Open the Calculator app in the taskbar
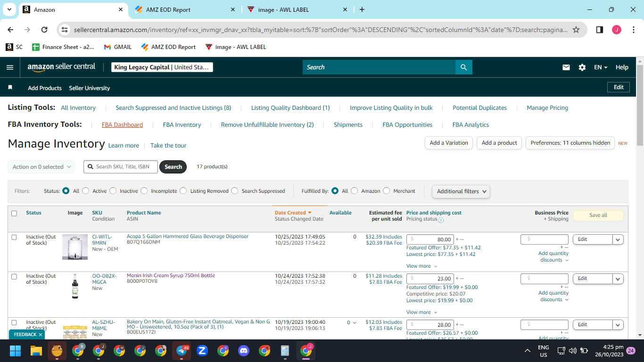The width and height of the screenshot is (644, 362). (285, 351)
